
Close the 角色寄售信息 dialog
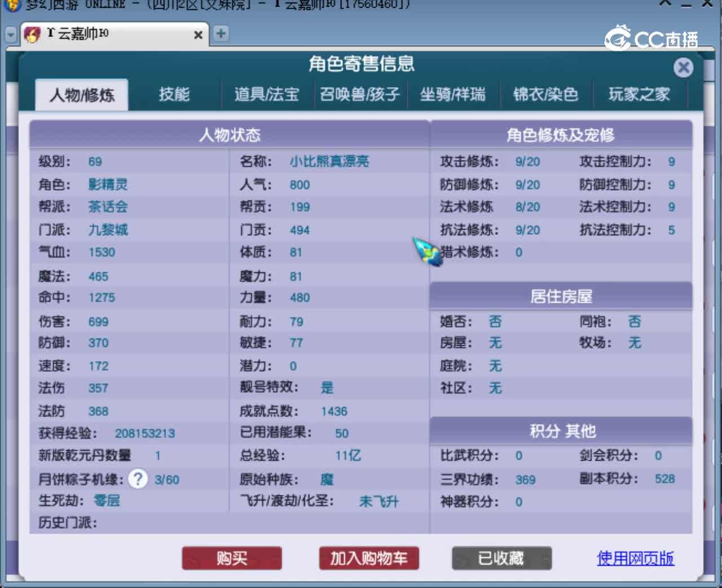683,68
